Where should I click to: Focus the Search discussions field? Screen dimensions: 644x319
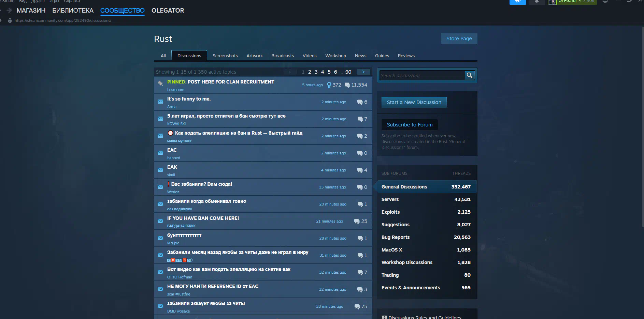click(x=422, y=75)
